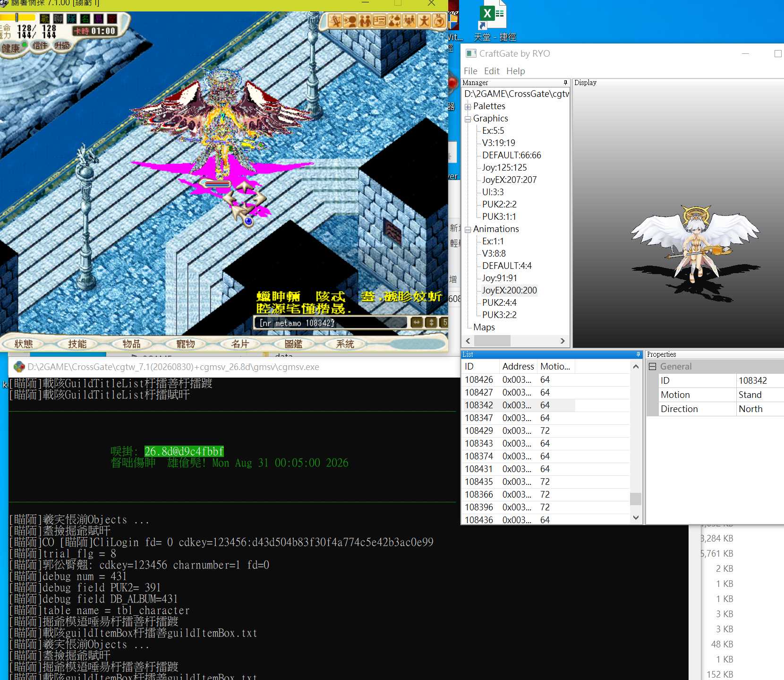Collapse the Graphics tree node
784x680 pixels.
[x=468, y=119]
